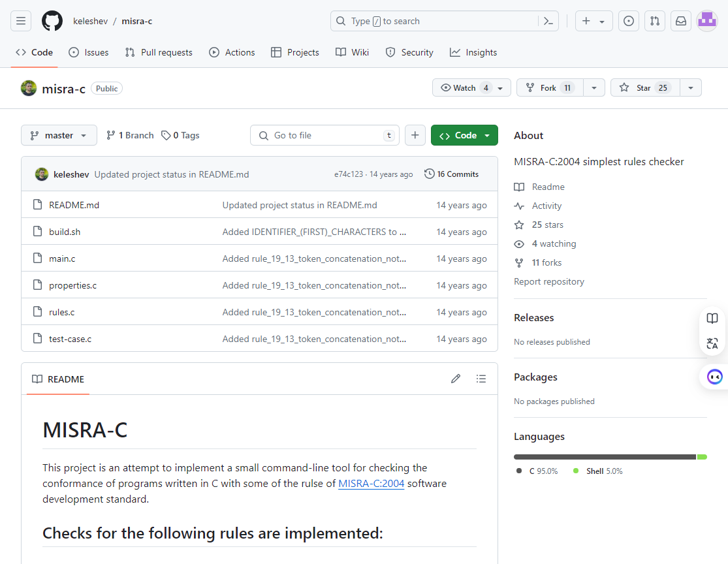Open the properties.c file
Image resolution: width=728 pixels, height=564 pixels.
(x=73, y=285)
